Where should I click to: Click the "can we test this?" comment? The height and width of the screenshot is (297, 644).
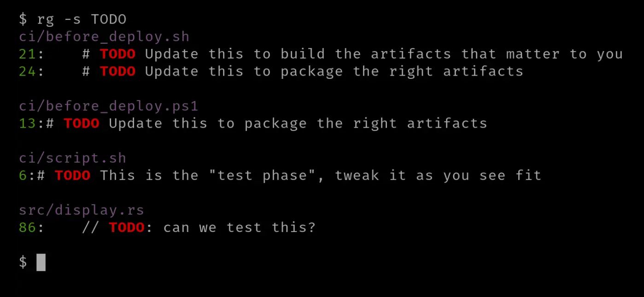pyautogui.click(x=240, y=228)
